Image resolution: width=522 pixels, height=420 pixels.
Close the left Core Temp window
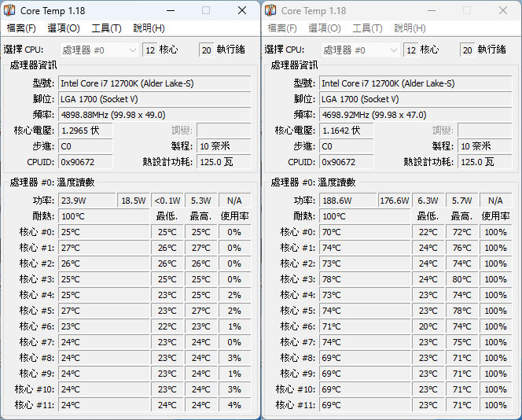[242, 11]
